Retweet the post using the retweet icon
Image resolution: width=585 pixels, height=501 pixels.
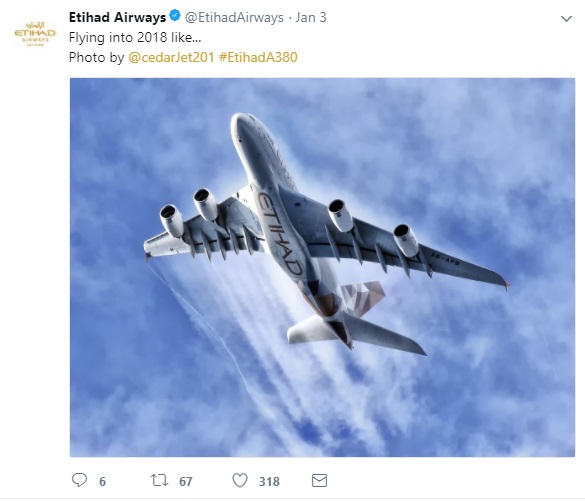159,480
